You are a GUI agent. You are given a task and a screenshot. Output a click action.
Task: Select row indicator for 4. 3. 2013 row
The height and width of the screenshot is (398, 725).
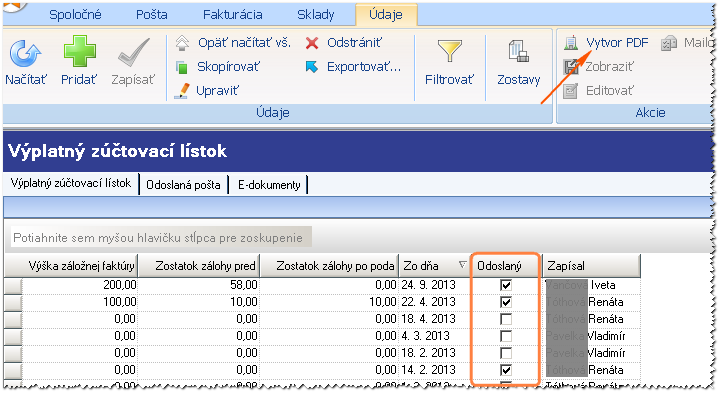tap(13, 336)
